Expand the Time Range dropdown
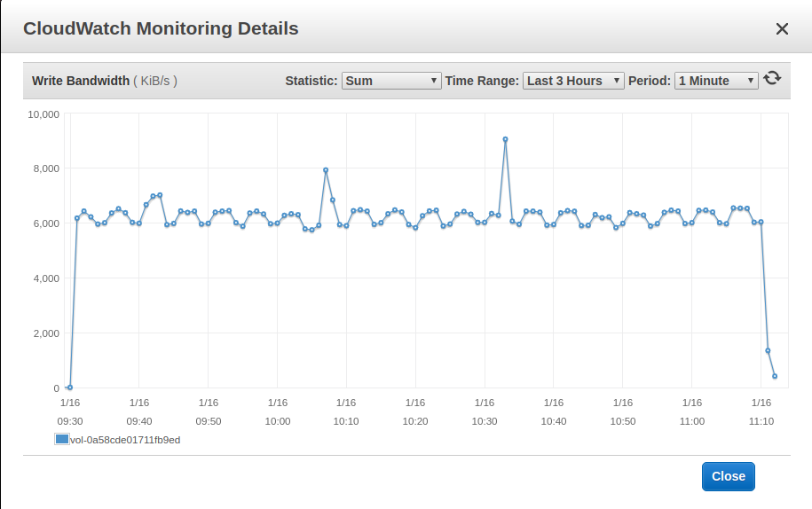 click(573, 81)
